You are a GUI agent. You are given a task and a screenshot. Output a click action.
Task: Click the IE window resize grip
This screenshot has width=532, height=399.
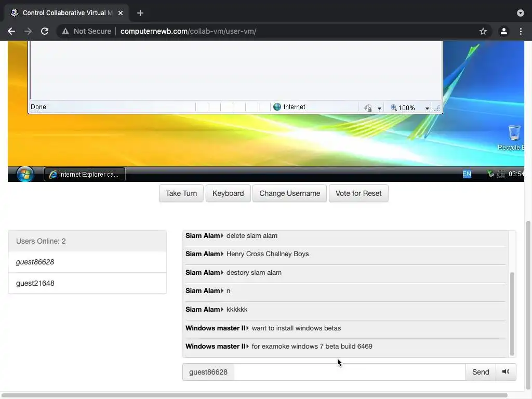[437, 108]
